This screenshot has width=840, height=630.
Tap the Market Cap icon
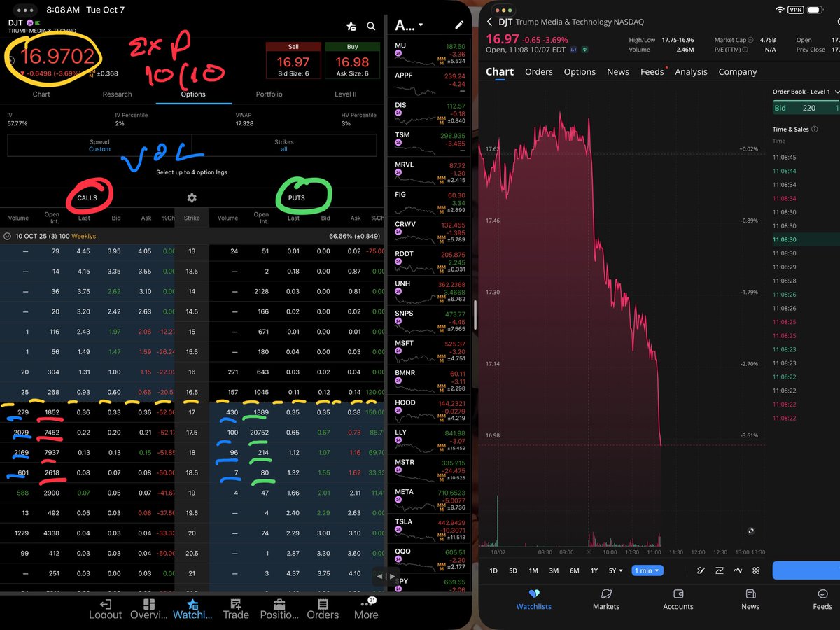pyautogui.click(x=750, y=40)
